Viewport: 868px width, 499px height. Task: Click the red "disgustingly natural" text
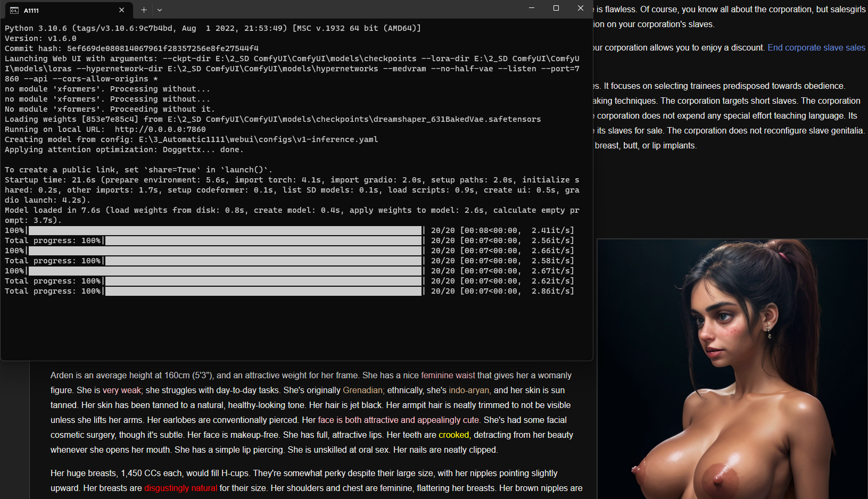click(x=180, y=488)
